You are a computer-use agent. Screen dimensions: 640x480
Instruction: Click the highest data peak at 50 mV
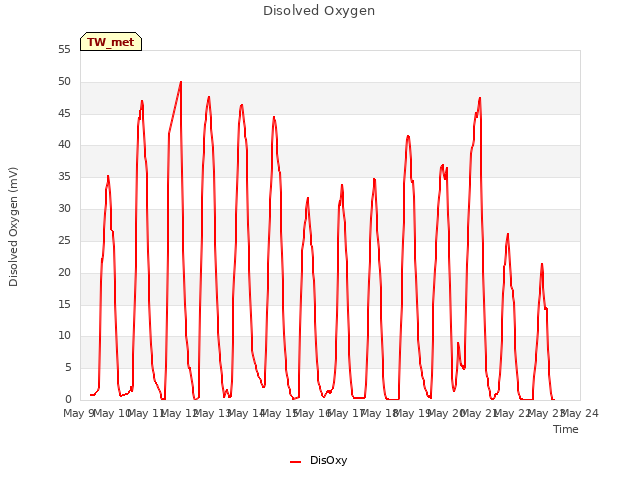181,82
